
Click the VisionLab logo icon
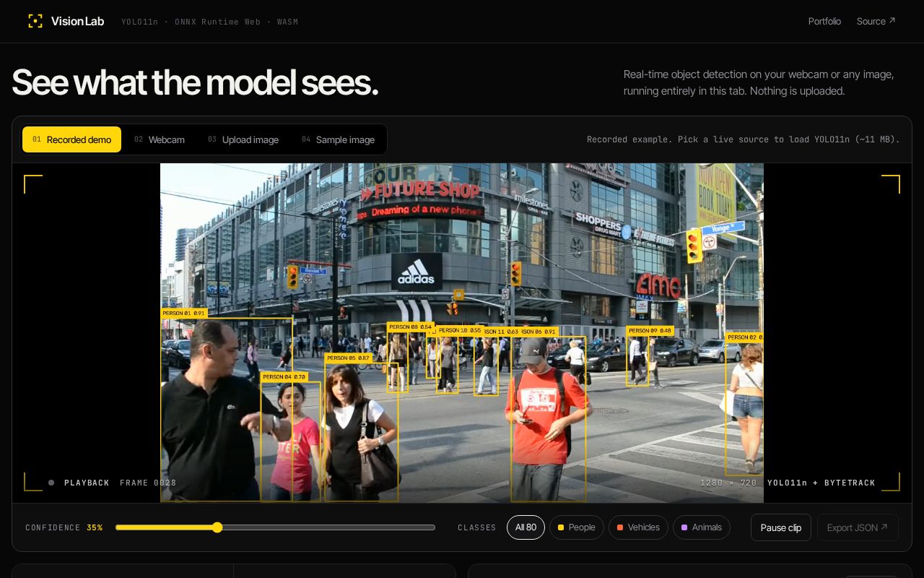(35, 21)
